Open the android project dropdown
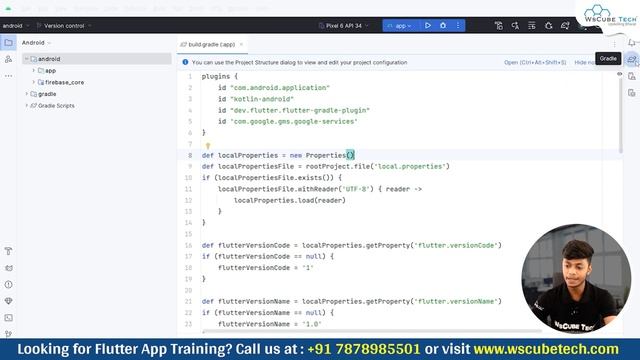 [16, 26]
